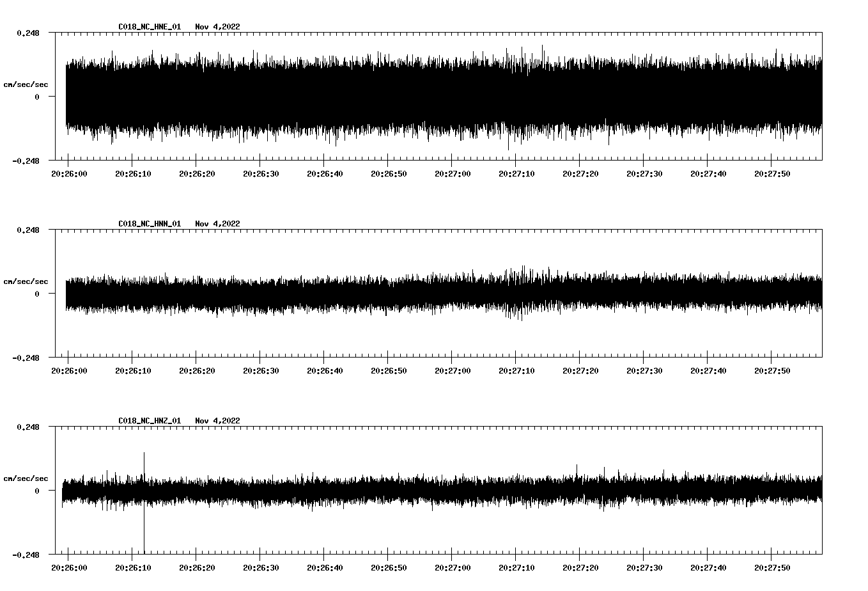Click the 20:26:20 time label under HNE plot

197,174
